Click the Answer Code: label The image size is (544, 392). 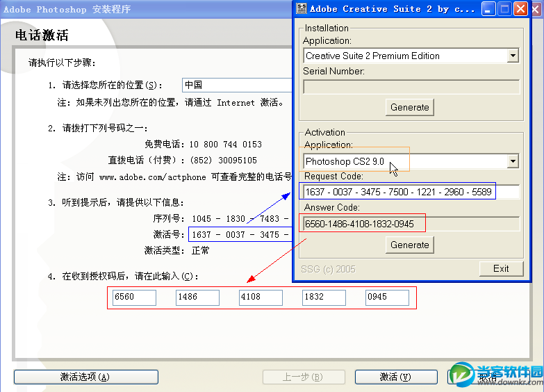(331, 208)
